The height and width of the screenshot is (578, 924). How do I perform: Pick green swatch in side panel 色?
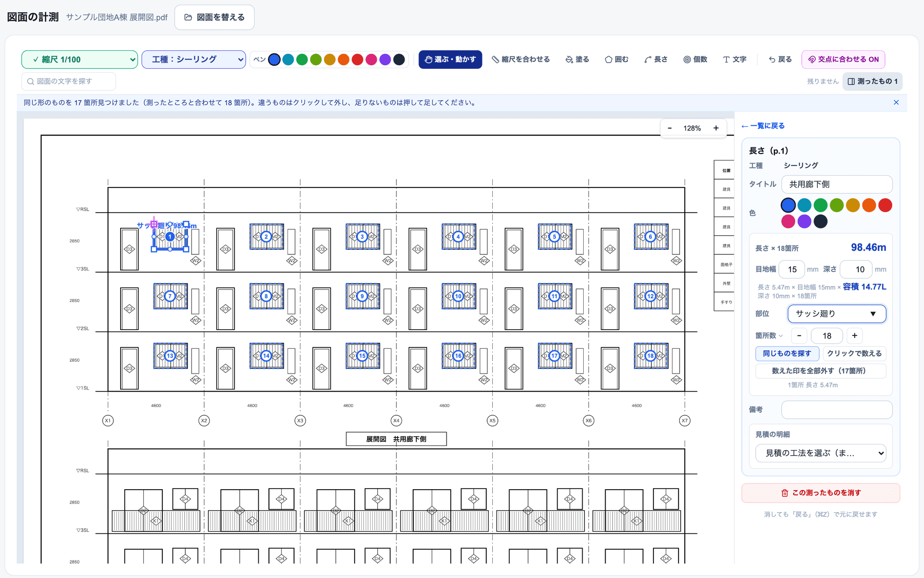pos(821,206)
